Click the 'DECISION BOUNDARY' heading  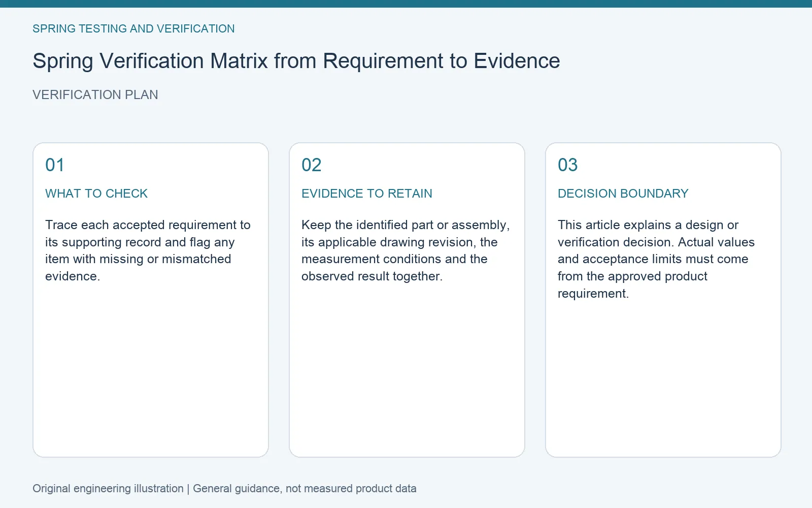pos(623,194)
